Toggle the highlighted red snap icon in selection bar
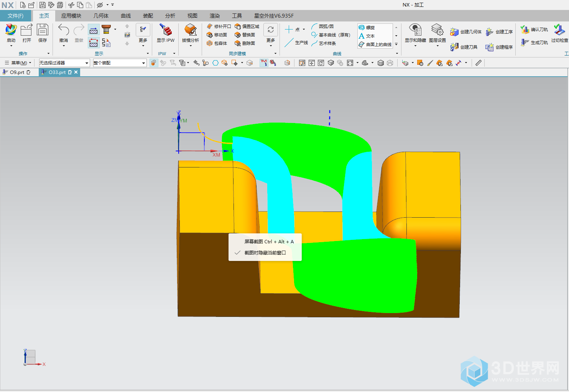The height and width of the screenshot is (392, 569). 264,63
